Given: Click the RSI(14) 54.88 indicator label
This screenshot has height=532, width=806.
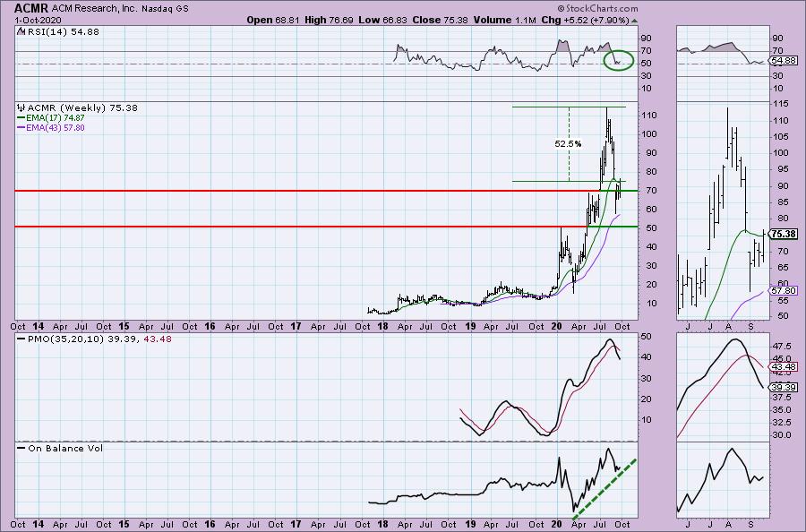Looking at the screenshot, I should pos(63,31).
